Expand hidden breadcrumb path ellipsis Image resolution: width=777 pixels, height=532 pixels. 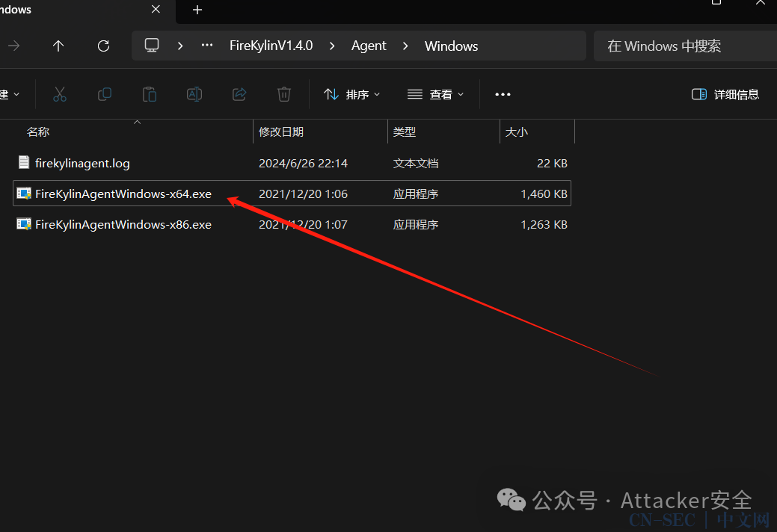pos(207,46)
